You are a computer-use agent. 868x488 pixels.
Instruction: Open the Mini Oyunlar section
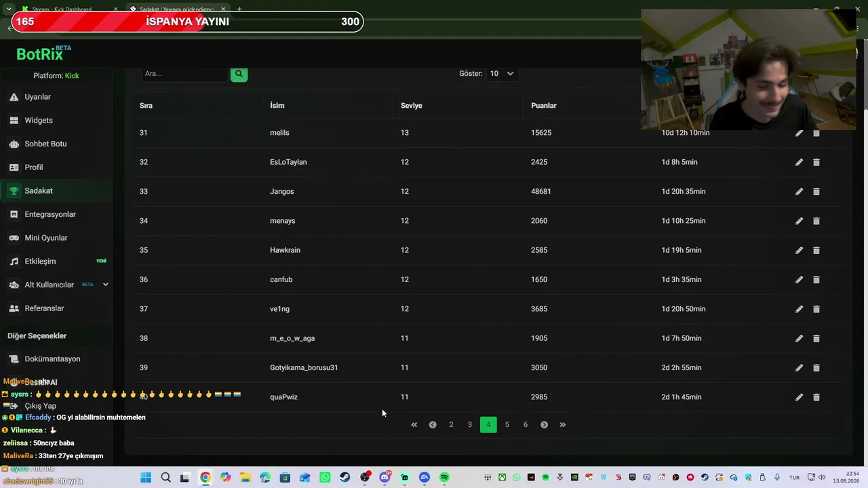tap(56, 238)
